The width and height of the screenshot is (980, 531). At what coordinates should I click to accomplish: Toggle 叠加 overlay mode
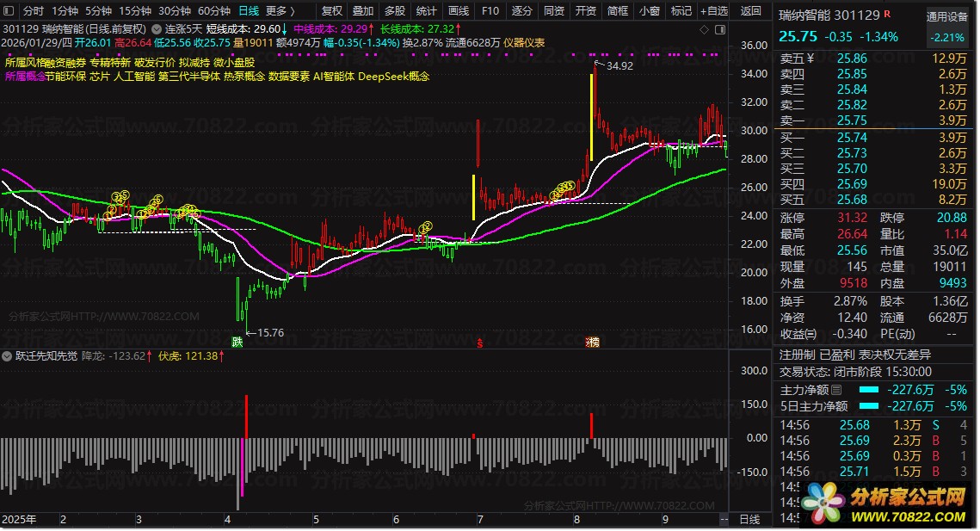(363, 11)
